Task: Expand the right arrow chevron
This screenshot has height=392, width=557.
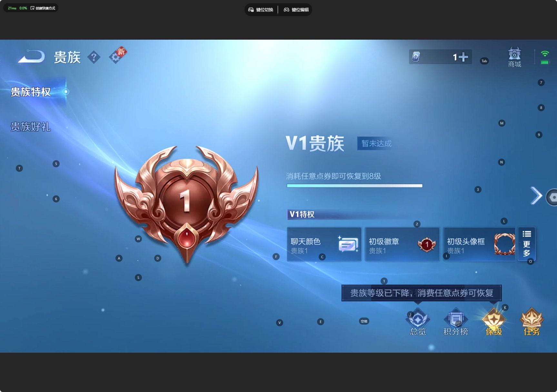Action: click(x=536, y=195)
